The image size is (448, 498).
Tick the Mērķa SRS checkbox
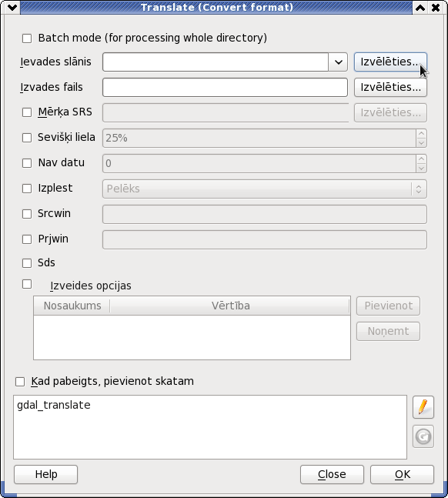[27, 112]
